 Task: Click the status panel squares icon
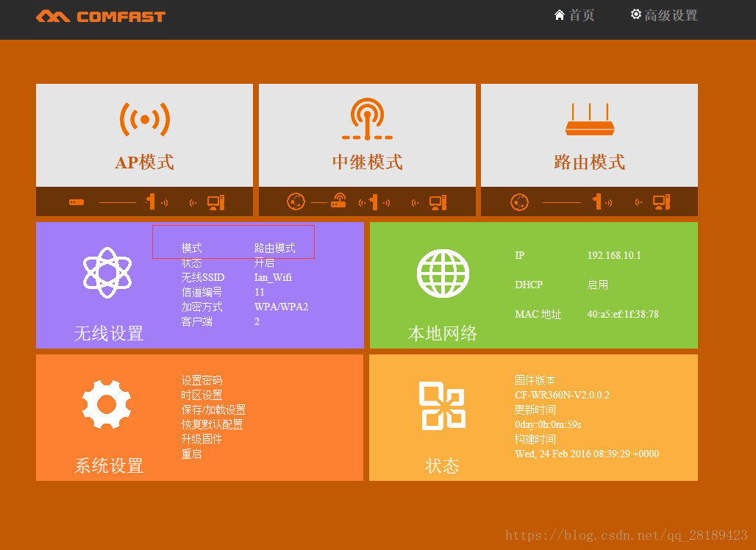(442, 404)
